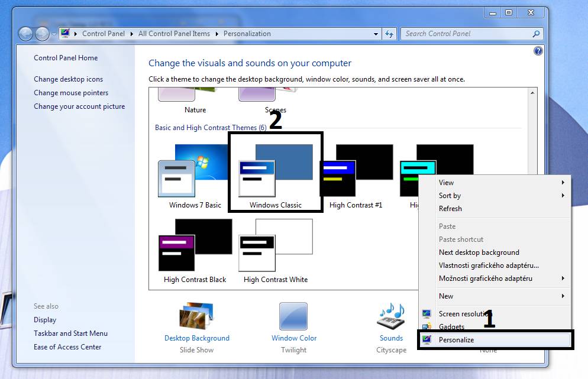Image resolution: width=588 pixels, height=379 pixels.
Task: Choose Refresh from the context menu
Action: (495, 209)
